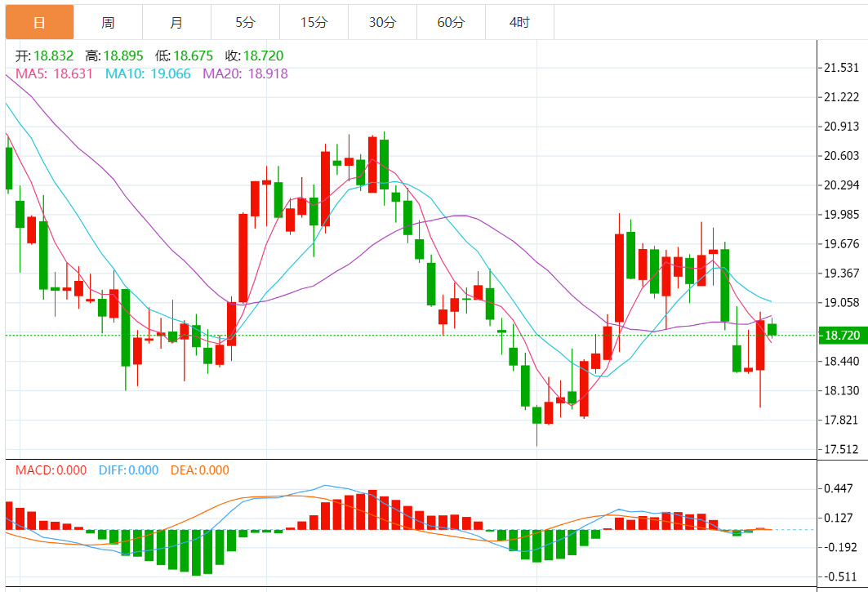Viewport: 868px width, 592px height.
Task: Click the close price 收:18.720
Action: (254, 56)
